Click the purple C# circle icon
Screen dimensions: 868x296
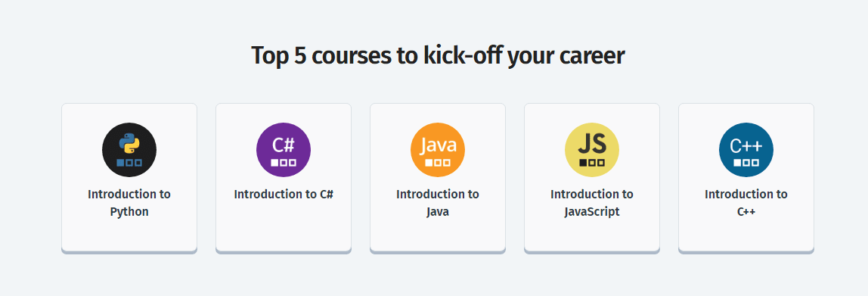click(x=284, y=150)
